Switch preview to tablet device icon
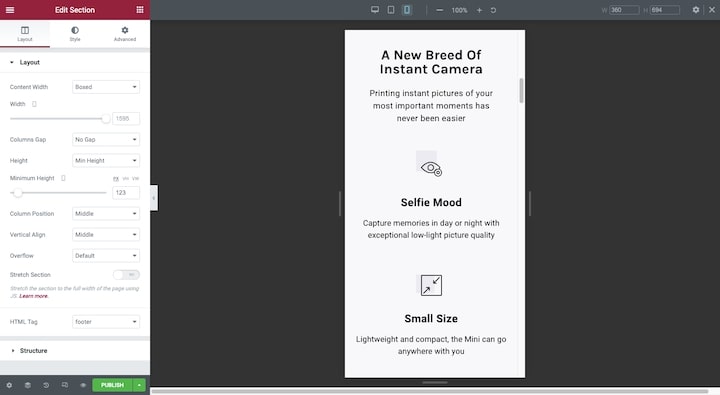The width and height of the screenshot is (720, 395). [x=391, y=10]
